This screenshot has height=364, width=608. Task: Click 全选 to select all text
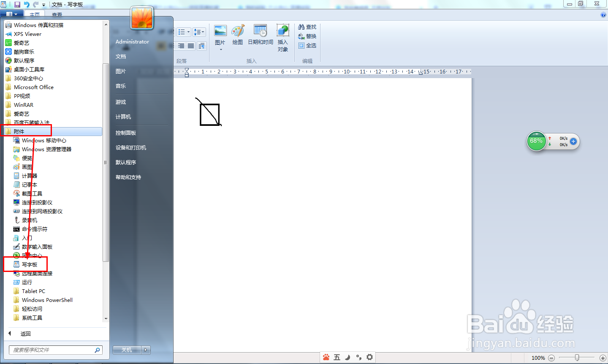307,46
